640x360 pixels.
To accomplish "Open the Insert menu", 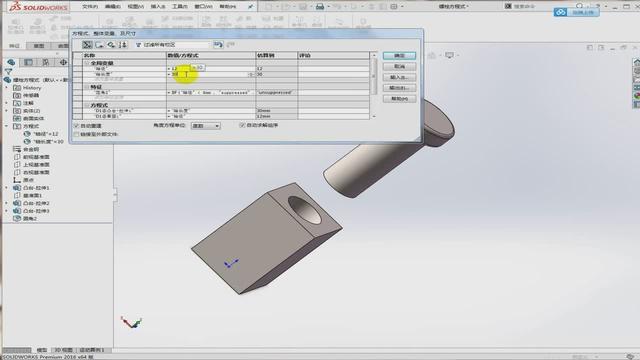I will (158, 7).
